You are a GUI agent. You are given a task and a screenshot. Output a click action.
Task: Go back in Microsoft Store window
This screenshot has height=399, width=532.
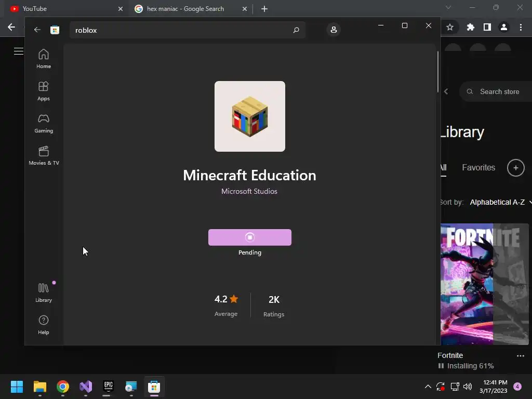click(37, 30)
